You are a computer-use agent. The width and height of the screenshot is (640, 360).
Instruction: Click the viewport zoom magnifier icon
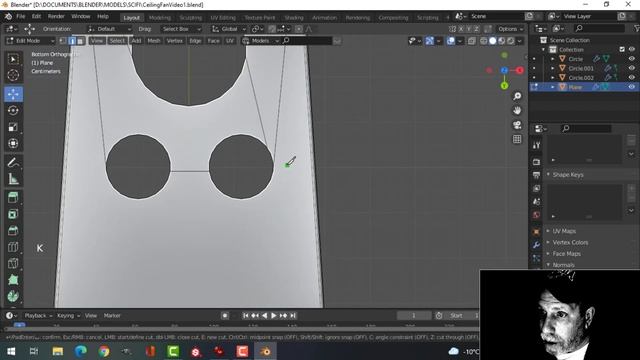coord(517,96)
